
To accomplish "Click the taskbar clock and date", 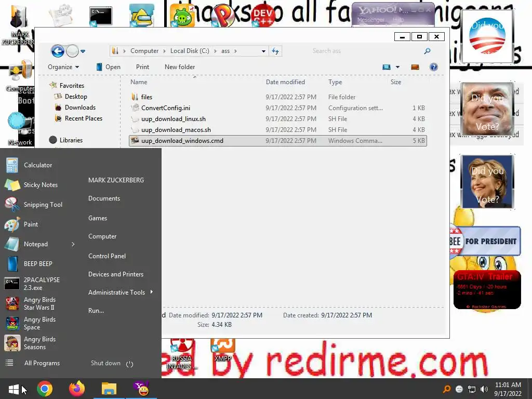I will point(508,389).
